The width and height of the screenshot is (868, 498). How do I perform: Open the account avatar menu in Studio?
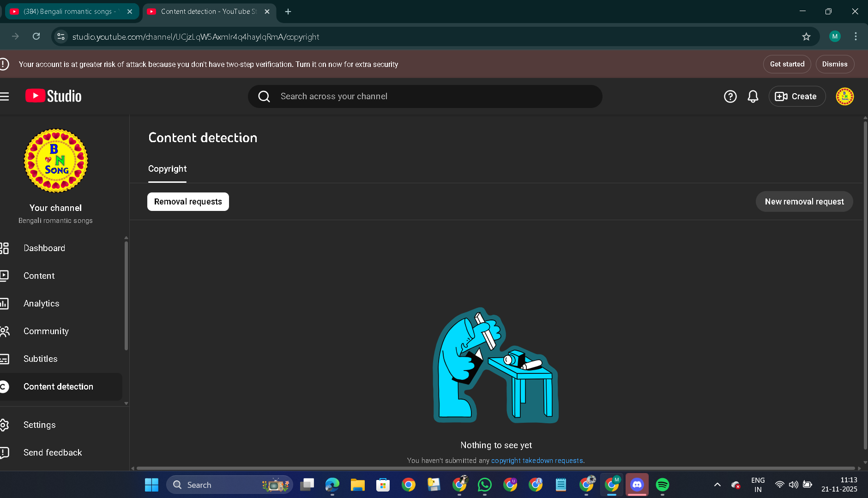point(844,96)
